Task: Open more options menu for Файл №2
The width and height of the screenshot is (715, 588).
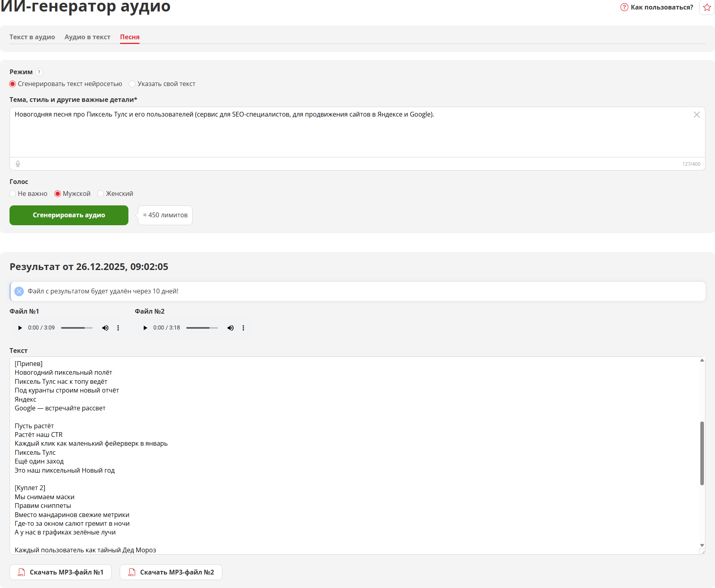Action: click(x=243, y=328)
